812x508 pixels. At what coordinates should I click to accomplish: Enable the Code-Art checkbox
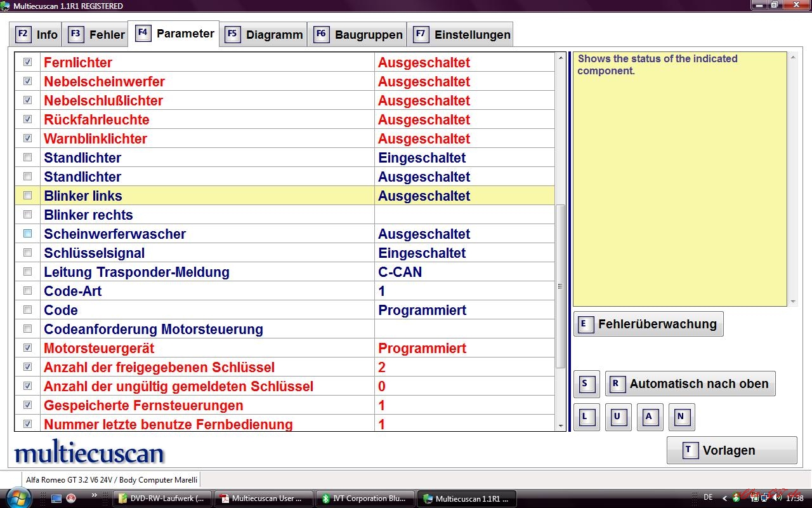27,291
